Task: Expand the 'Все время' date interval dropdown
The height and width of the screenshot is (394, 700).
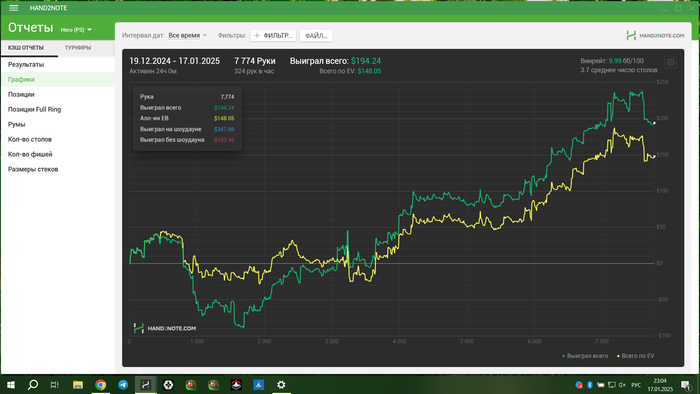Action: tap(188, 35)
